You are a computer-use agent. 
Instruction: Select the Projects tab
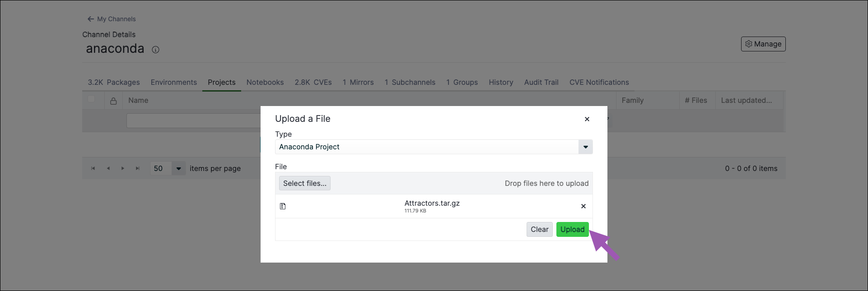222,82
